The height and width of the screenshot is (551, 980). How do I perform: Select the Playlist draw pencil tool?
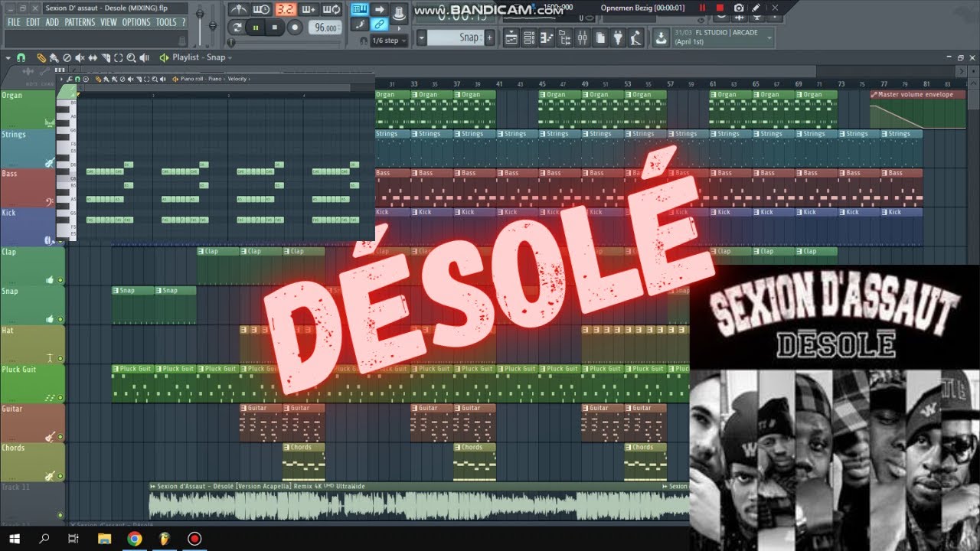click(41, 57)
